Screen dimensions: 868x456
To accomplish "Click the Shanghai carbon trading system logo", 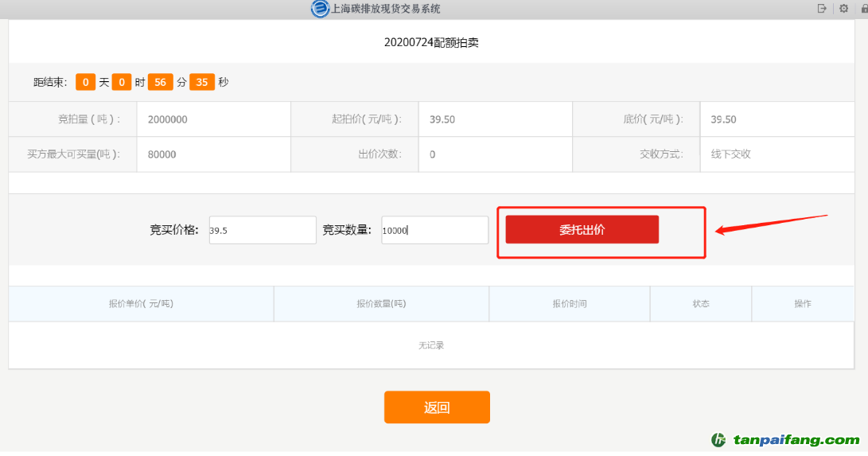I will pyautogui.click(x=319, y=9).
